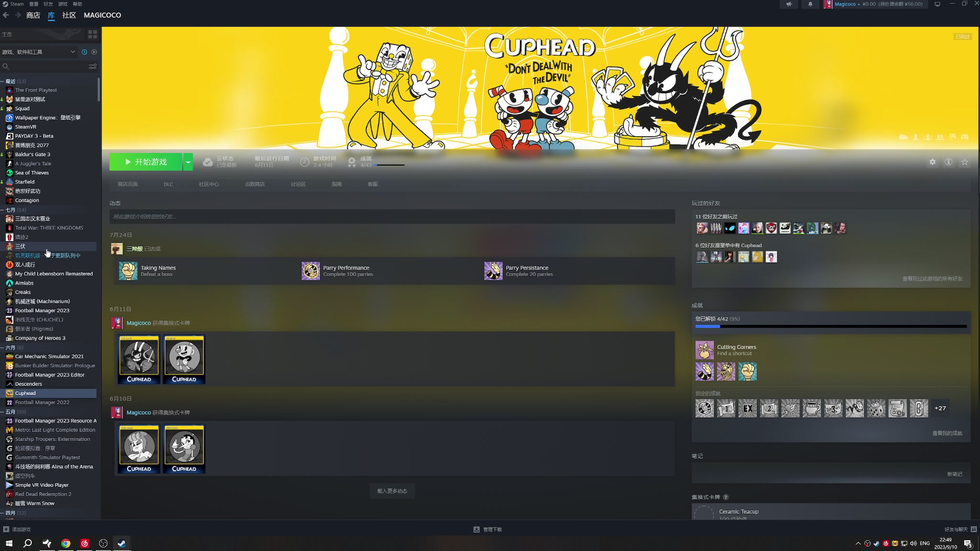Open the DLC tab
The height and width of the screenshot is (551, 980).
click(168, 184)
